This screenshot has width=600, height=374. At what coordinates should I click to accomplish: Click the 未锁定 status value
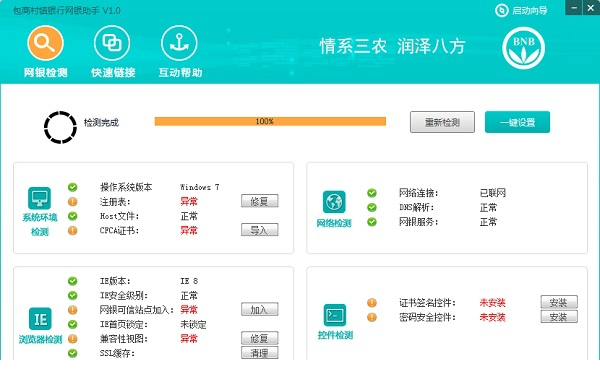(x=193, y=325)
